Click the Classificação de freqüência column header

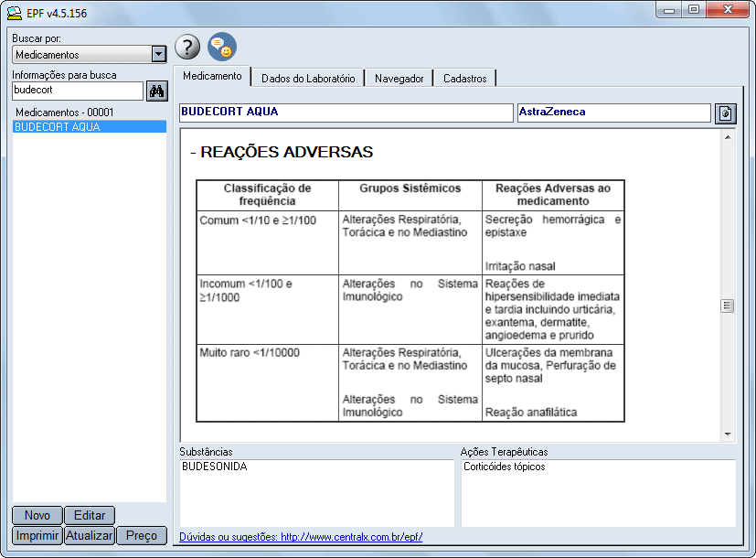click(267, 195)
